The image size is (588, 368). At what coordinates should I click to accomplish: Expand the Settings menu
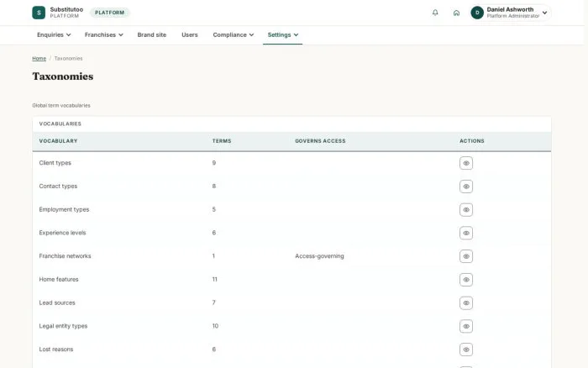click(x=283, y=35)
